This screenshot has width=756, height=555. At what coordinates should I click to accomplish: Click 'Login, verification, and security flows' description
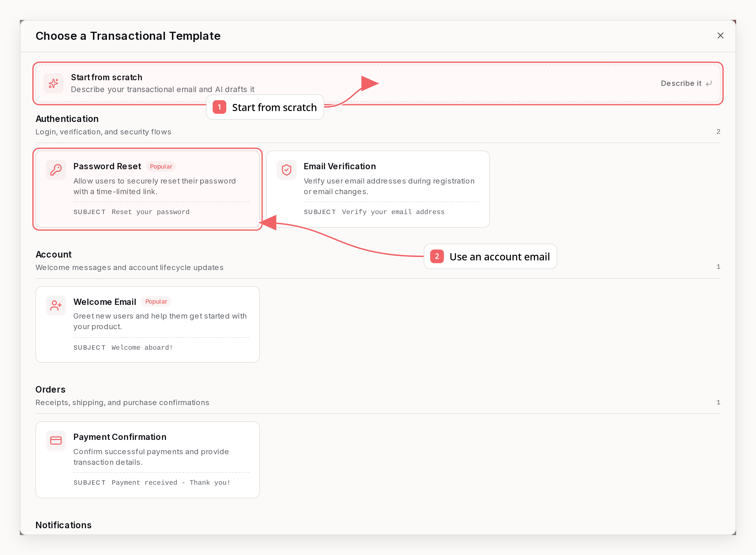tap(104, 132)
